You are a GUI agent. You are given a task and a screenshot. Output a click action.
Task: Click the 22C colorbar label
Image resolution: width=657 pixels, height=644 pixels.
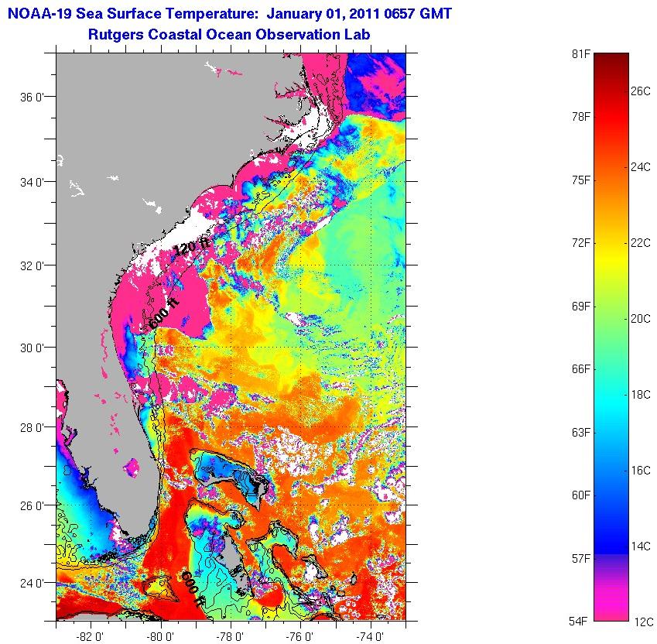pos(641,243)
